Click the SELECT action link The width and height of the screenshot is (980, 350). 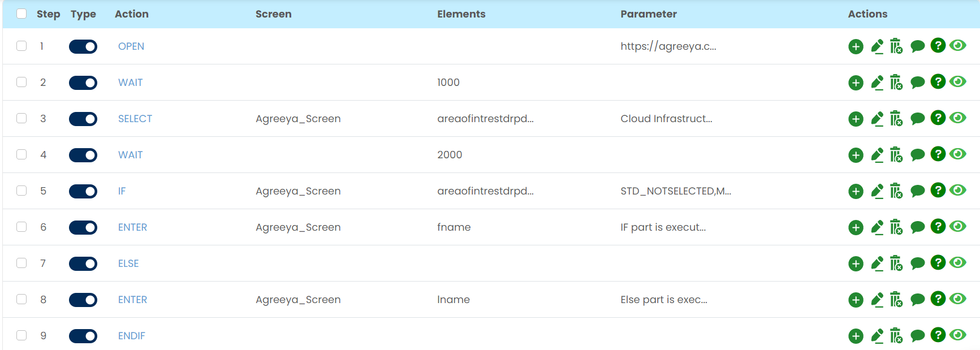135,119
